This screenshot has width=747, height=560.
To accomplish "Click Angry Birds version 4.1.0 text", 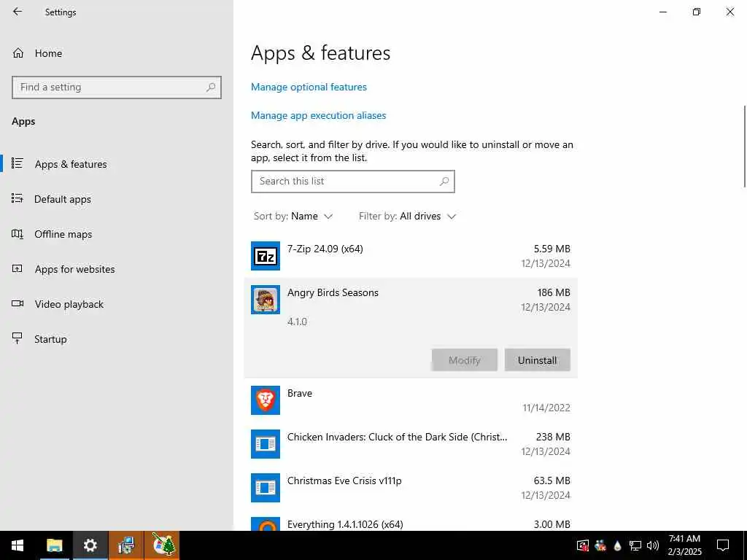I will coord(297,322).
